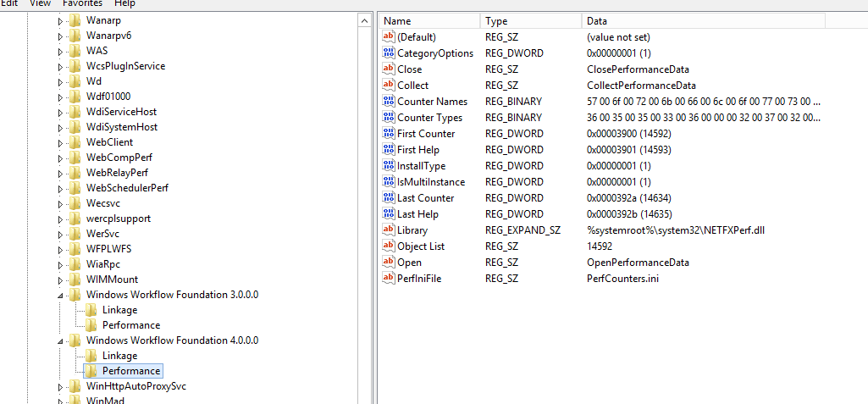868x404 pixels.
Task: Click the REG_EXPAND_SZ type cell
Action: tap(522, 230)
